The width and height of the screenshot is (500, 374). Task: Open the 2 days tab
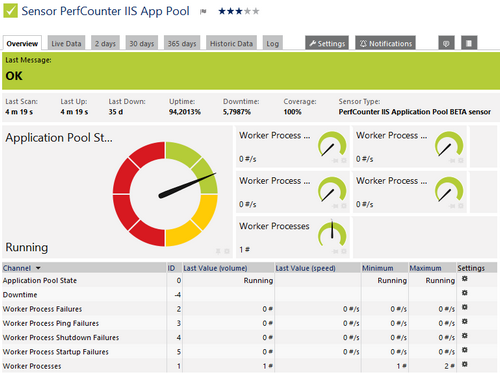tap(105, 43)
